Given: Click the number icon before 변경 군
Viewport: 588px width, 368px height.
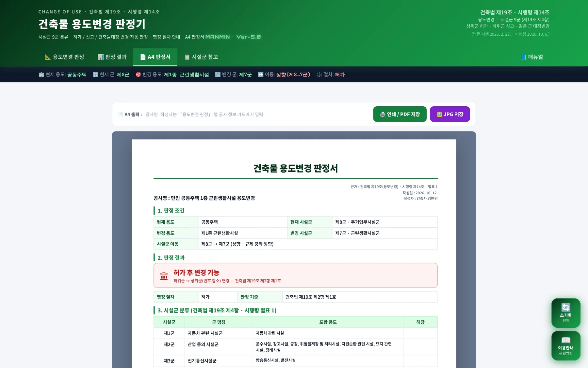Looking at the screenshot, I should coord(218,75).
